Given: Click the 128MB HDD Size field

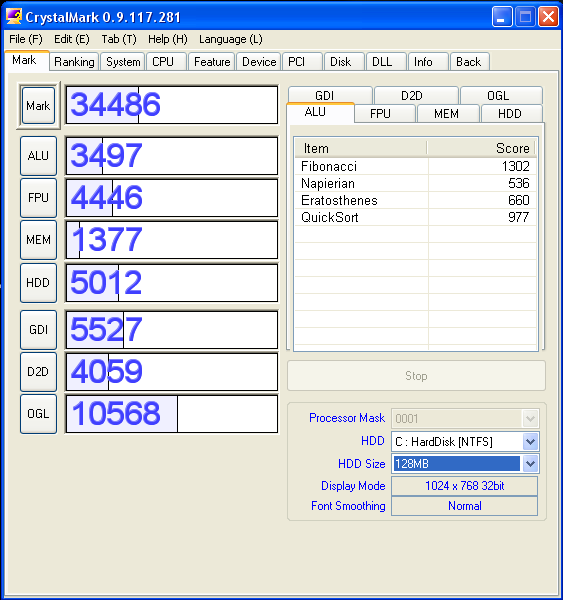Looking at the screenshot, I should 457,464.
